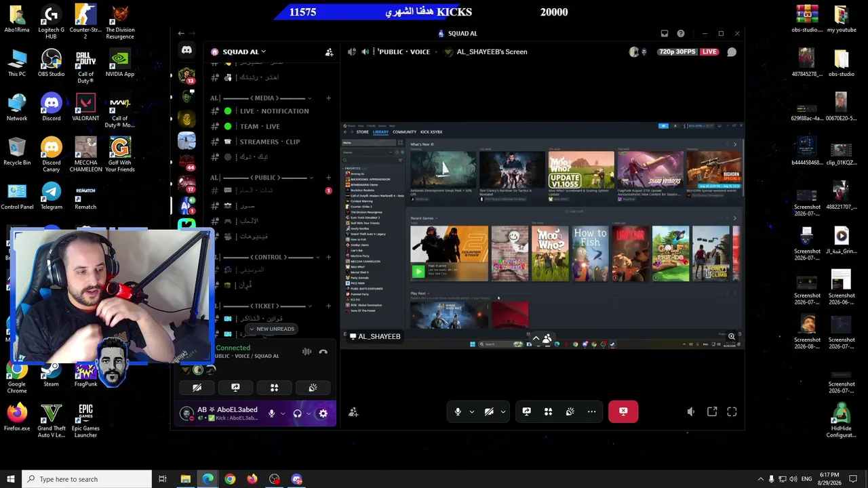Turn on camera in the call bar
The height and width of the screenshot is (488, 868).
pyautogui.click(x=489, y=411)
